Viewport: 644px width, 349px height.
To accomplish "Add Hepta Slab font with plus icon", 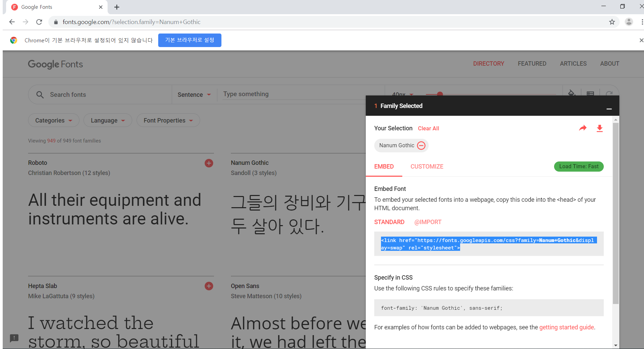I will click(x=209, y=286).
